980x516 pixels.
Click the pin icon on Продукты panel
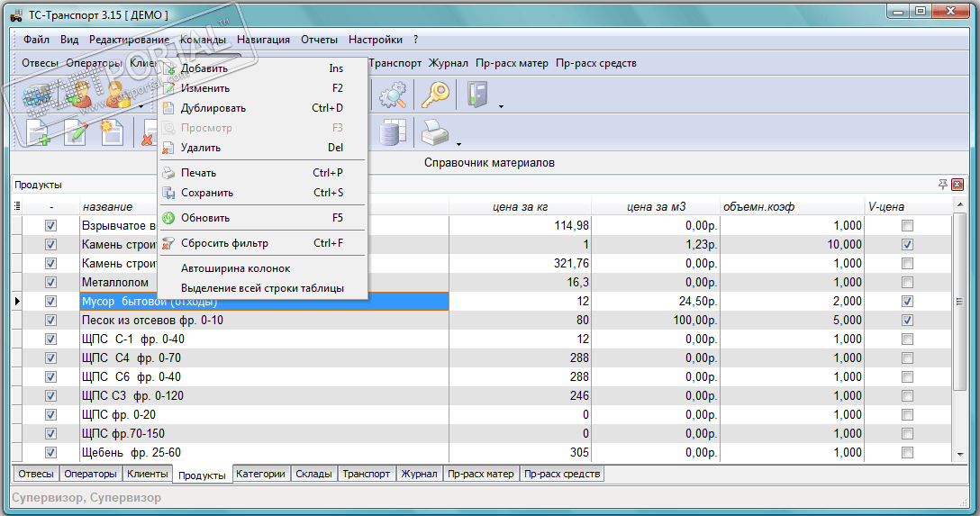point(942,185)
